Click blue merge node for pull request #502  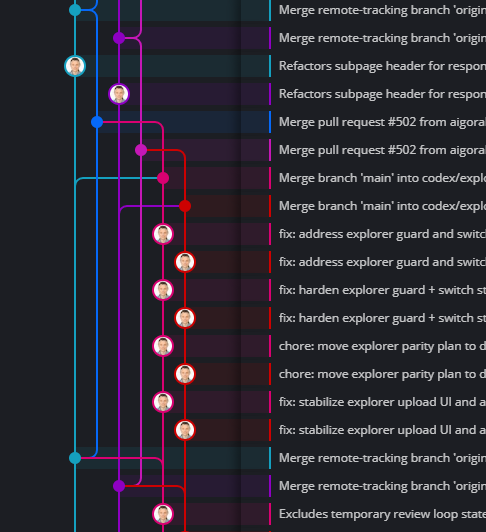pyautogui.click(x=97, y=122)
